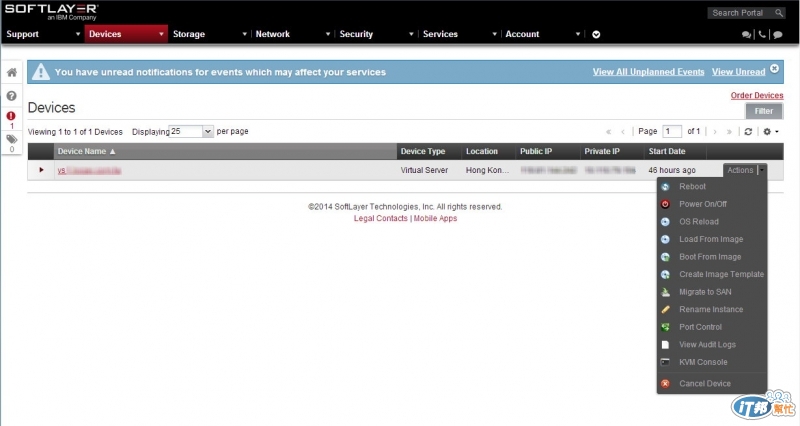Go to the first page arrow
The width and height of the screenshot is (800, 426).
pos(609,132)
